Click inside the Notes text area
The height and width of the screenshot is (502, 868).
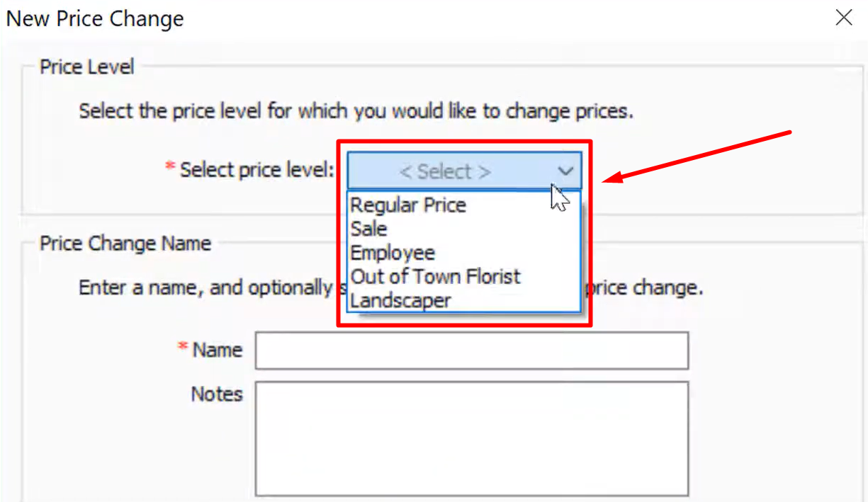[x=472, y=438]
